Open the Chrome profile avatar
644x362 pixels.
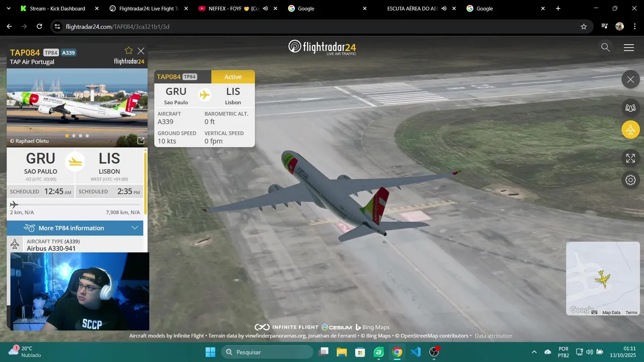620,27
